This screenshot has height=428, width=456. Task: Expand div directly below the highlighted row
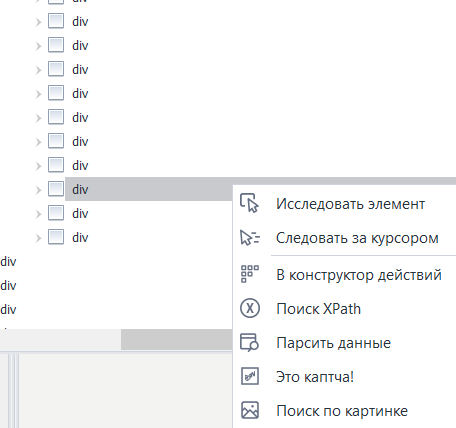click(38, 214)
